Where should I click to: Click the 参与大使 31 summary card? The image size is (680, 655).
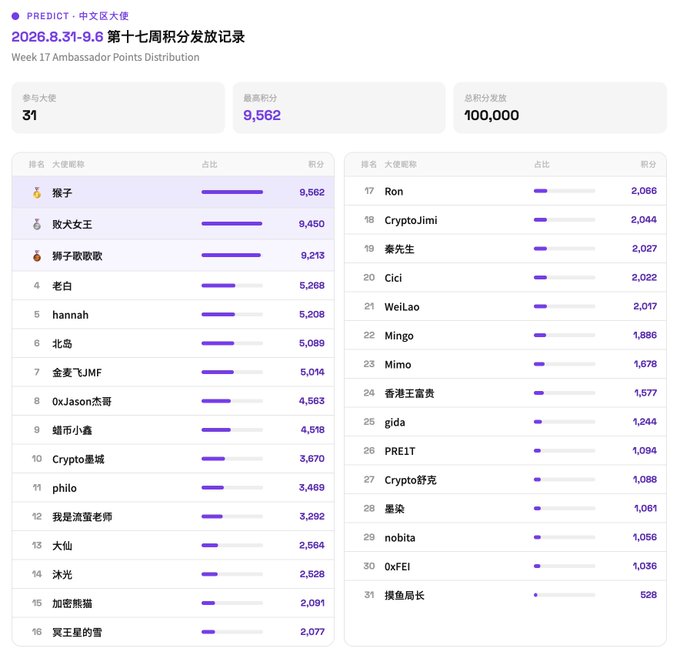118,108
